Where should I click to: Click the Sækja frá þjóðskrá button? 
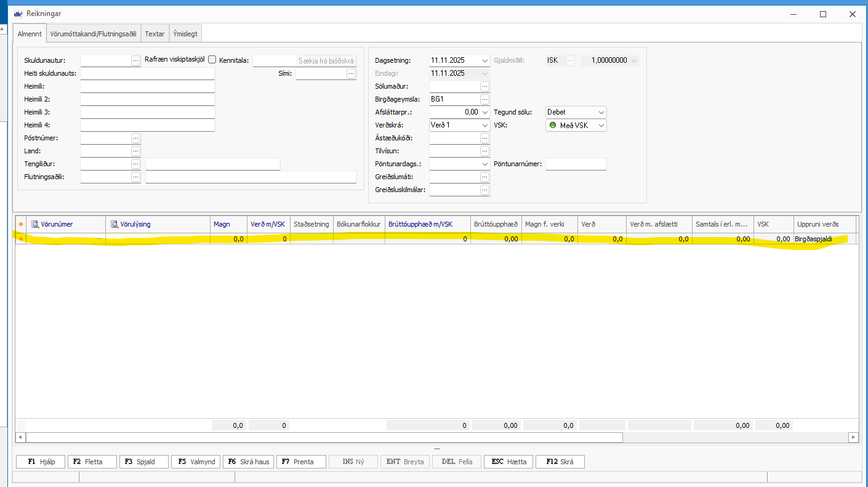(x=326, y=61)
